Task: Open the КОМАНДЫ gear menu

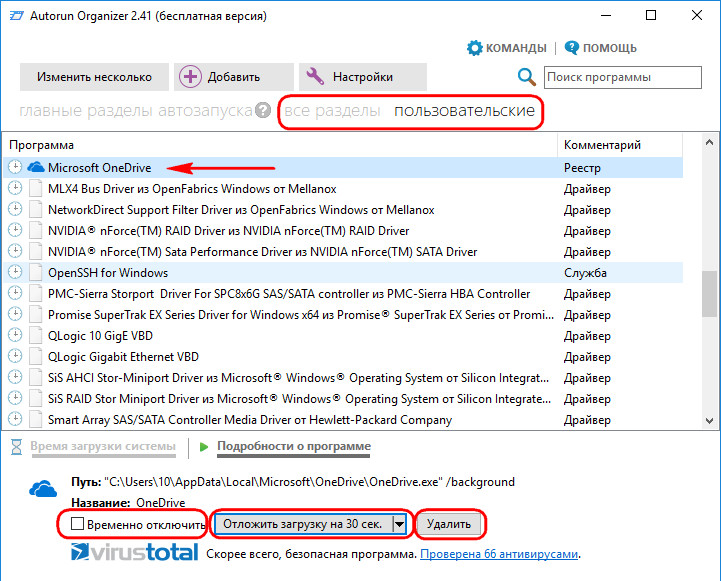Action: click(475, 48)
